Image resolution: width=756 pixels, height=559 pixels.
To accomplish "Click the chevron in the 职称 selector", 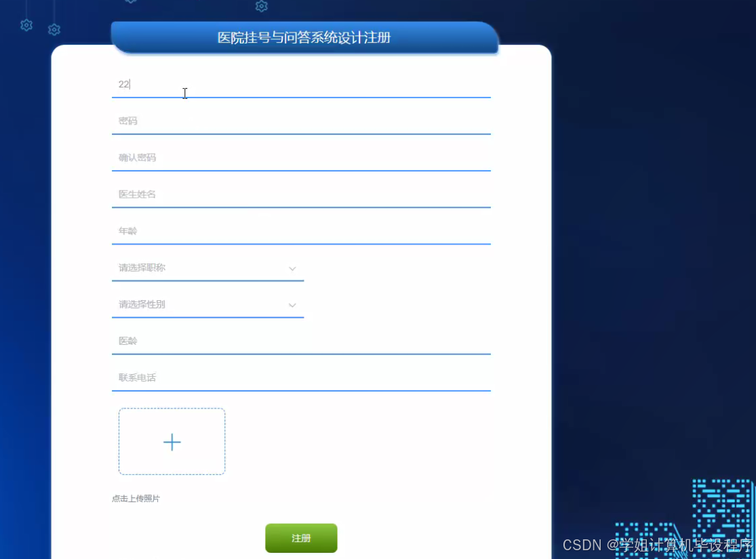I will pyautogui.click(x=292, y=268).
